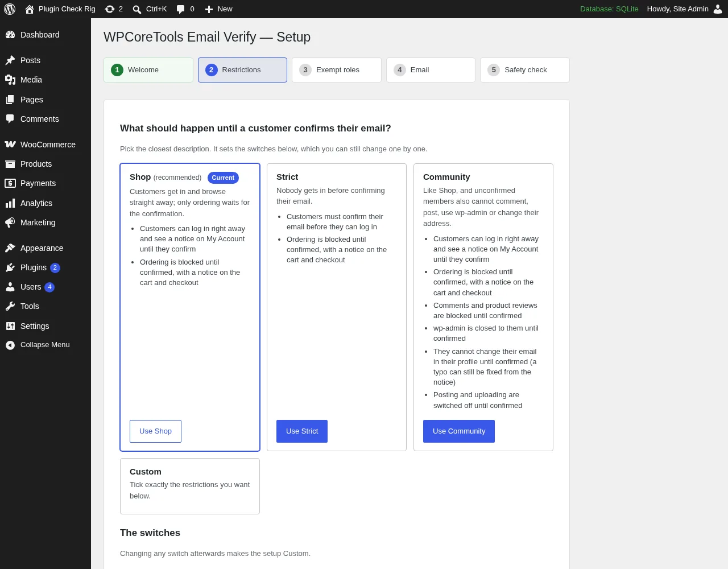Click the Use Shop button
728x569 pixels.
coord(155,431)
